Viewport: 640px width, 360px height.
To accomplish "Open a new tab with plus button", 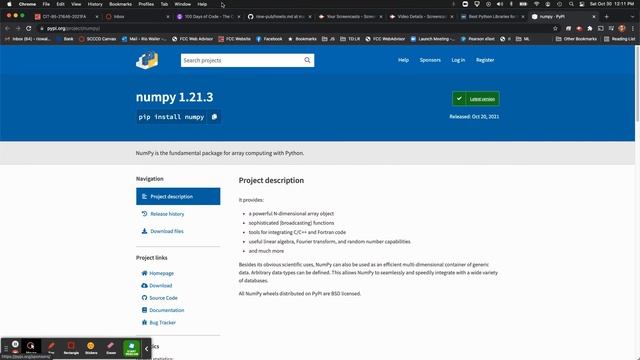I will pyautogui.click(x=607, y=16).
